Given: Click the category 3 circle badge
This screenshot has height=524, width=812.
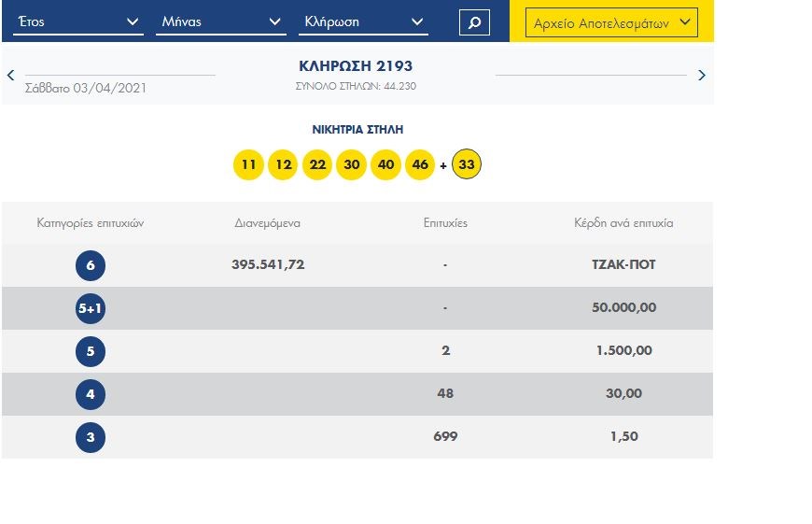Looking at the screenshot, I should (x=91, y=437).
